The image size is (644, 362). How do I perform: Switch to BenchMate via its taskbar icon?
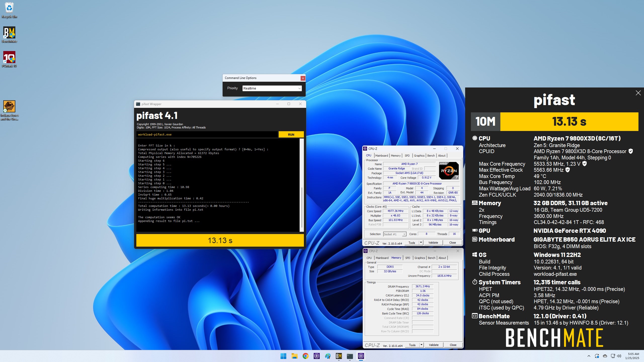pyautogui.click(x=339, y=356)
